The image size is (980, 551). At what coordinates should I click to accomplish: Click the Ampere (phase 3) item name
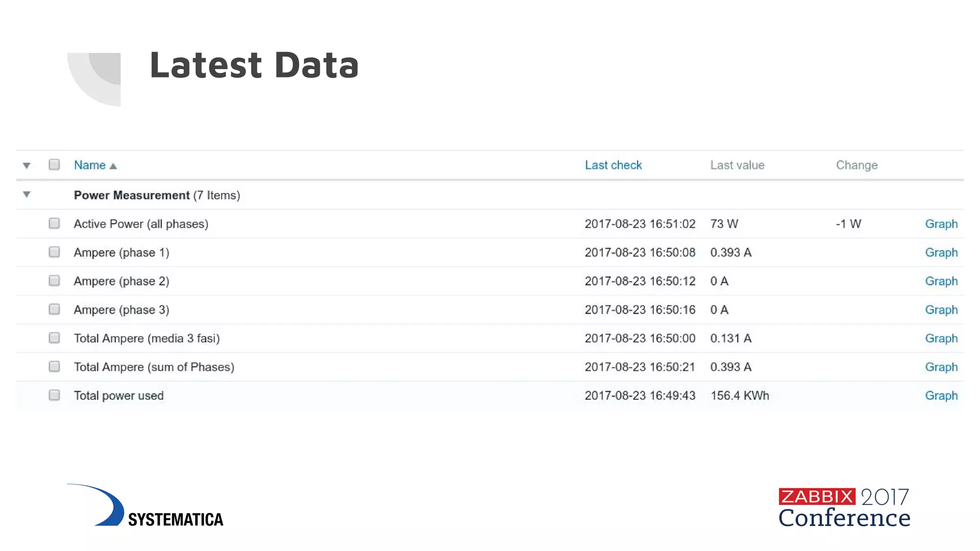122,310
